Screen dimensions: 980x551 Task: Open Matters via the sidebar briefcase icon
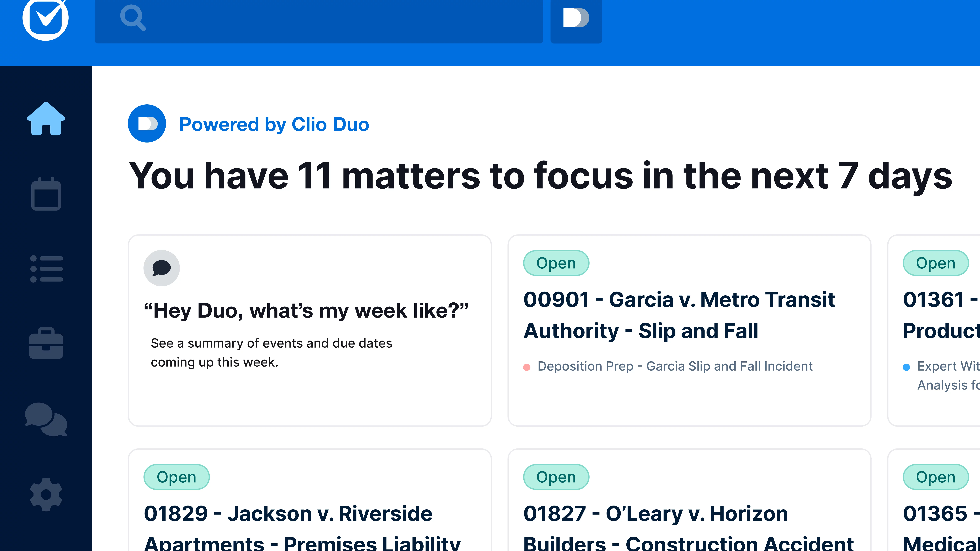pos(46,343)
